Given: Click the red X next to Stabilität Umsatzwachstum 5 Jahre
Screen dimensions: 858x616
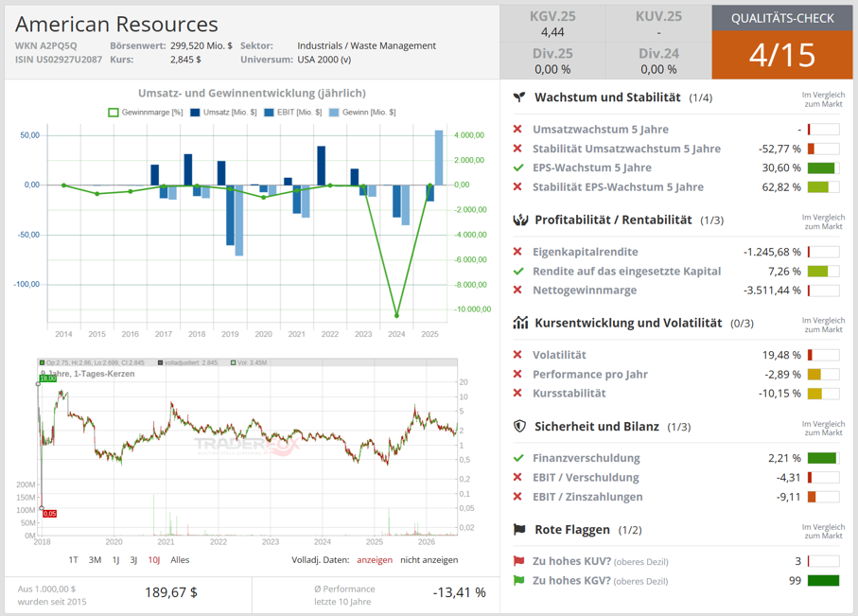Looking at the screenshot, I should point(517,149).
